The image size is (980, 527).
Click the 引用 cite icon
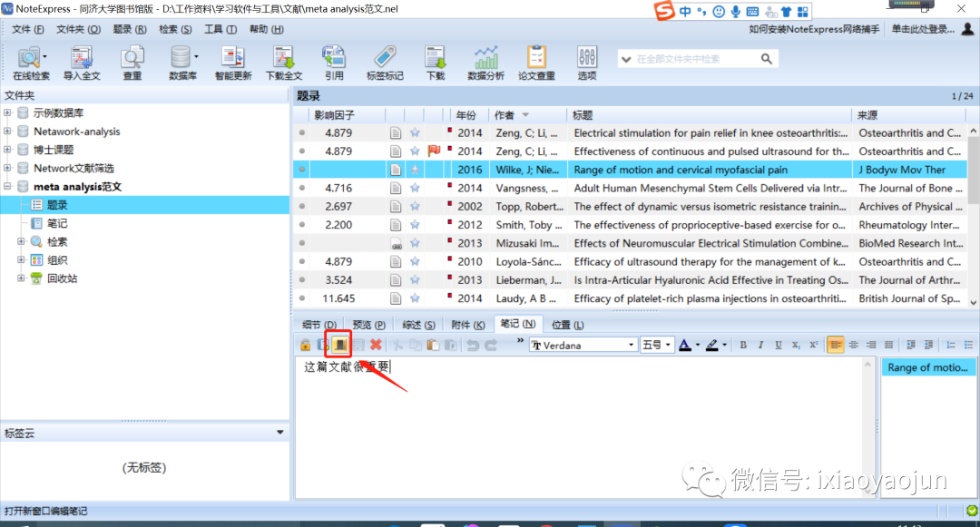(334, 63)
